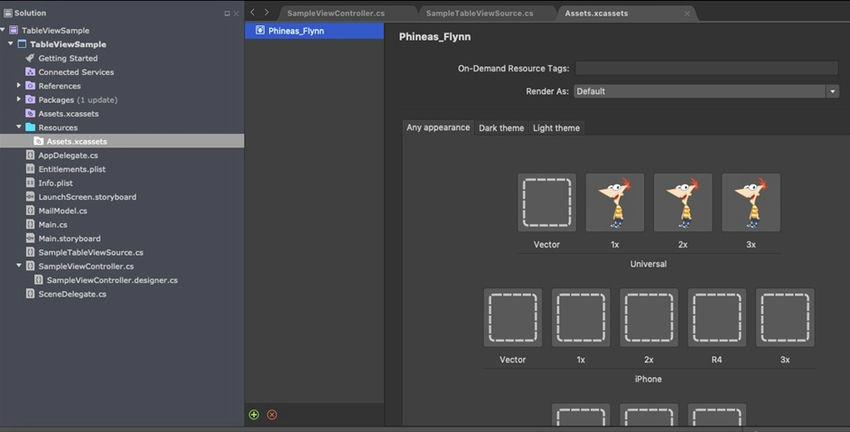Click the AppDelegate.cs file icon
The image size is (850, 432).
(x=30, y=155)
